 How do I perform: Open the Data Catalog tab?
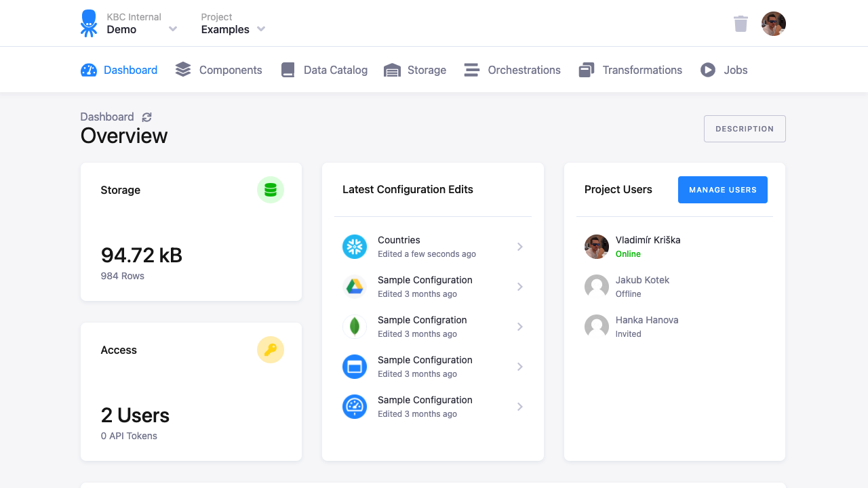coord(324,70)
